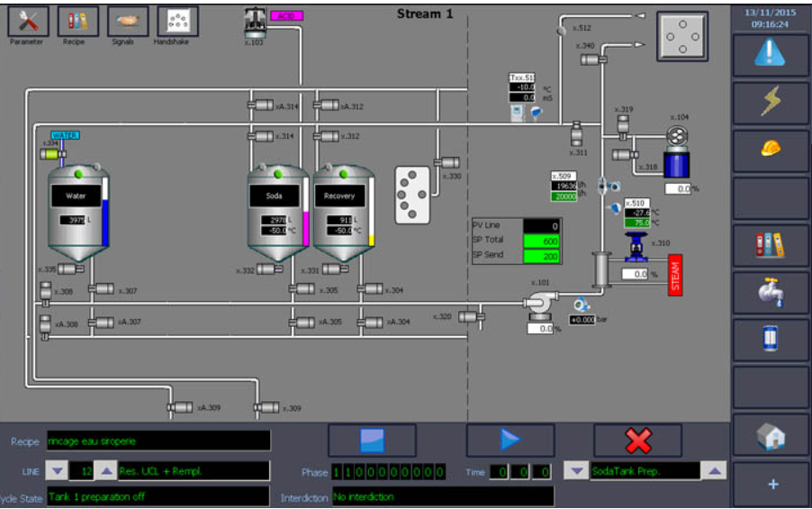Click the plus button in the sidebar

point(771,484)
